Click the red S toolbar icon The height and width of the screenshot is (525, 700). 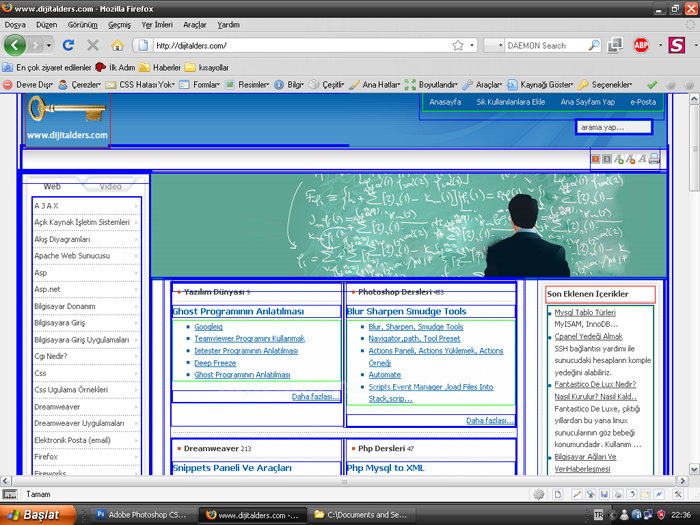[x=677, y=45]
